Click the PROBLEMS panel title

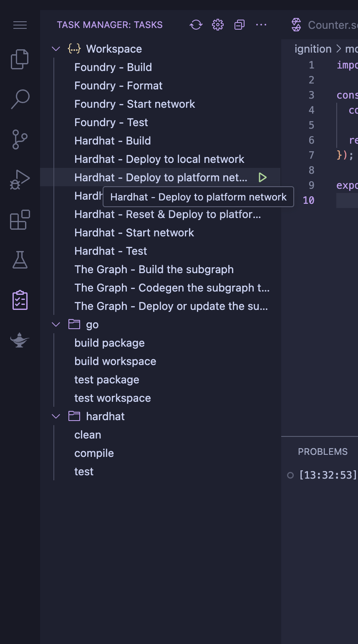(x=323, y=451)
